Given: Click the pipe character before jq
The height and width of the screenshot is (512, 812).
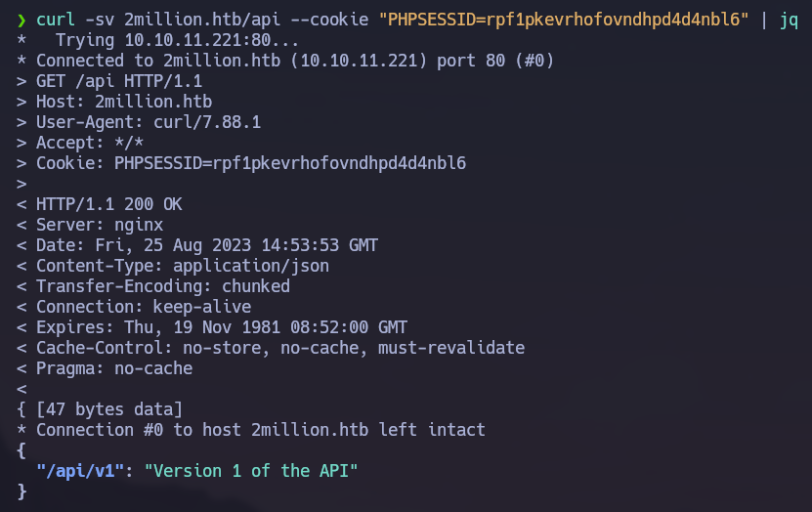Looking at the screenshot, I should click(764, 21).
